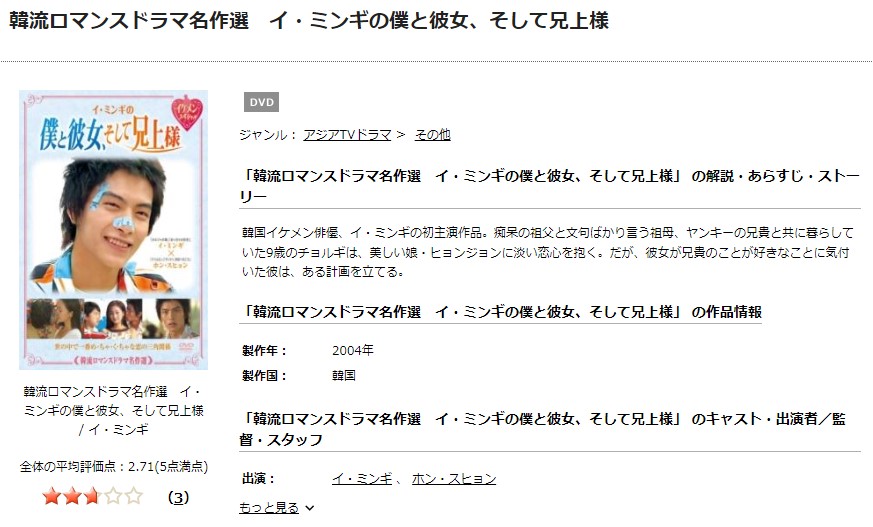Click the DVD badge label
This screenshot has width=873, height=527.
(x=261, y=102)
